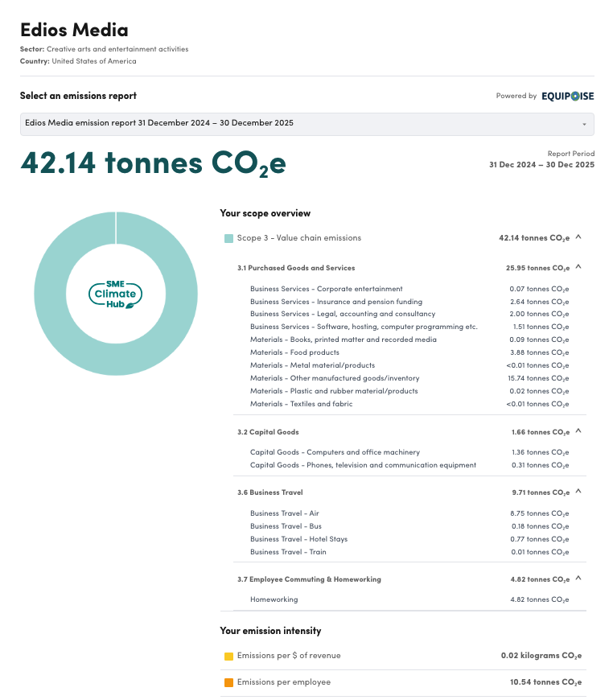
Task: Click the orange per employee swatch
Action: pos(228,683)
